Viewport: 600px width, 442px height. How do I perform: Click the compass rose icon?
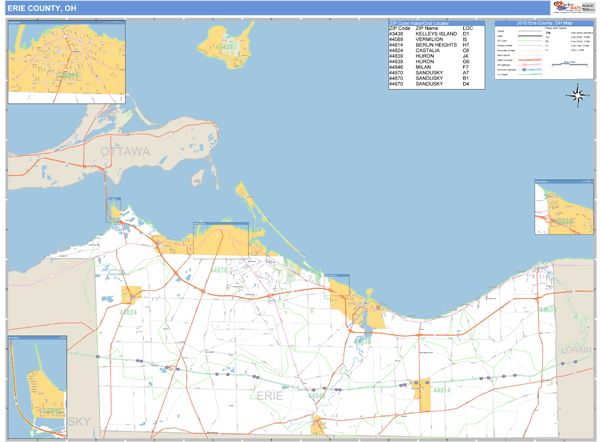(577, 96)
